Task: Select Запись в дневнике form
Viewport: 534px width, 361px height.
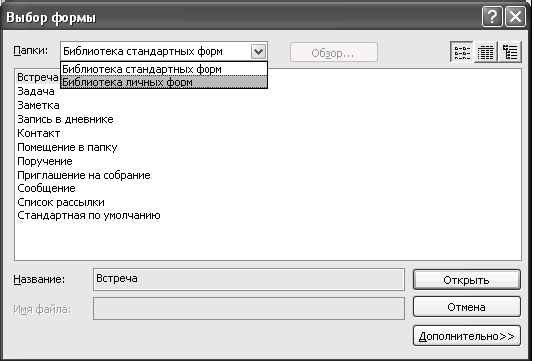Action: pos(65,119)
